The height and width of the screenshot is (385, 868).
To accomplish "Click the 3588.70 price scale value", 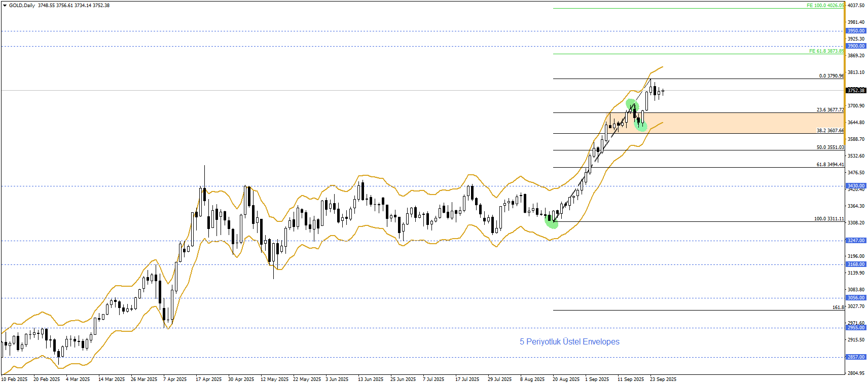I will 856,139.
